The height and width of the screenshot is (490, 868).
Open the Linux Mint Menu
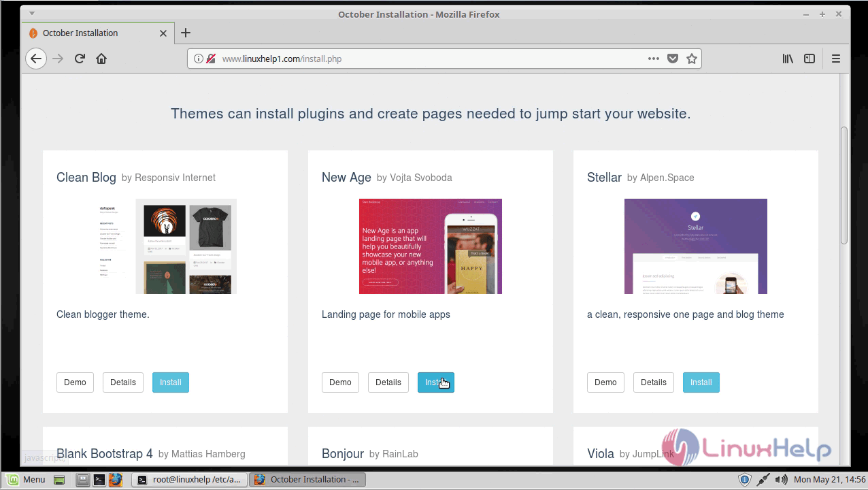25,480
